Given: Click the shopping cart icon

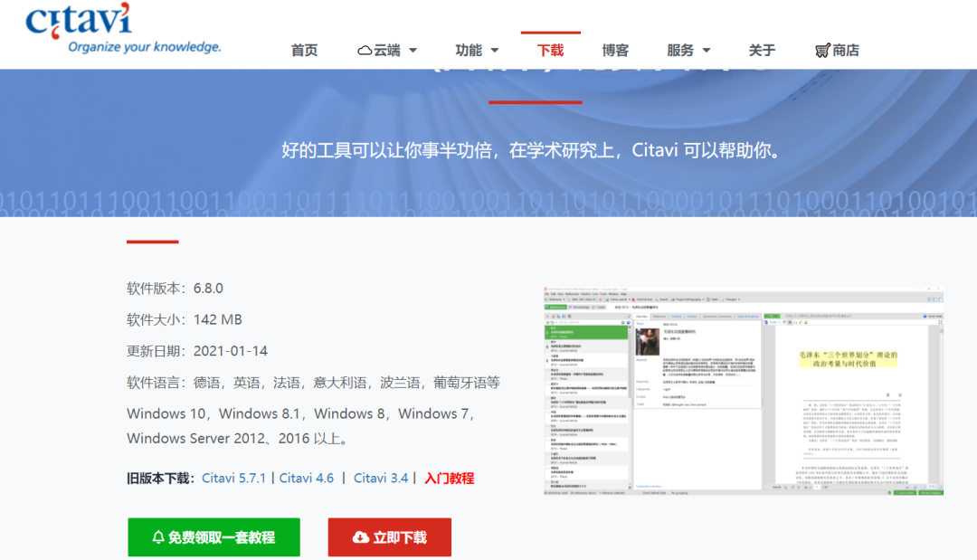Looking at the screenshot, I should pyautogui.click(x=822, y=51).
